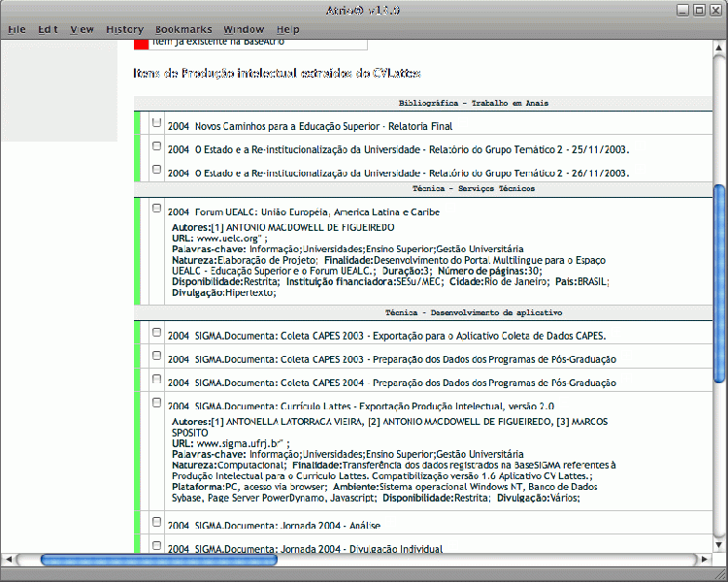Open the File menu
This screenshot has width=728, height=582.
coord(17,29)
